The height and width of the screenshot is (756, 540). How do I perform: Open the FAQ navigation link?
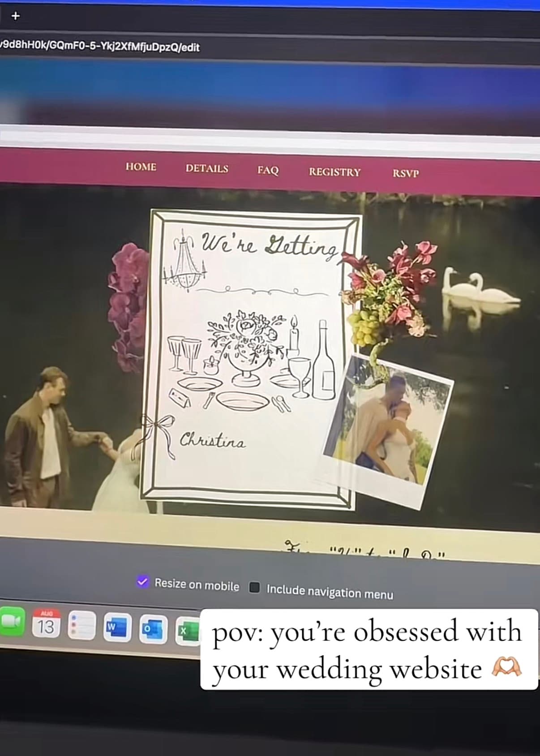268,170
